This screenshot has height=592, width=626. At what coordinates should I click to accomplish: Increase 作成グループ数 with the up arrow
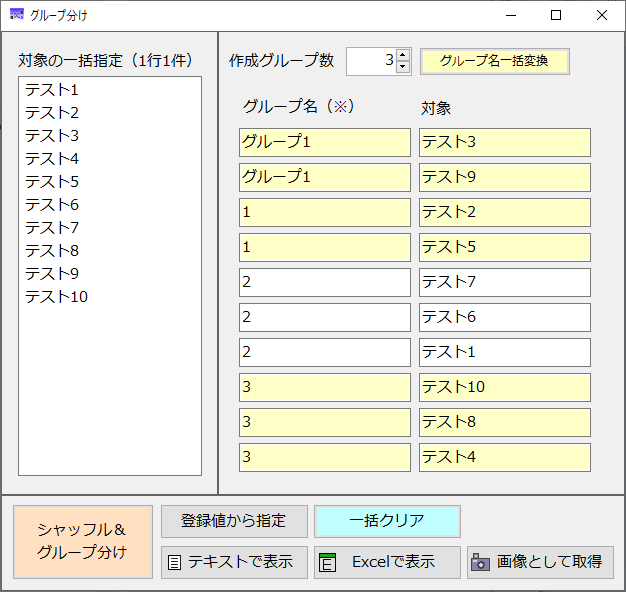(x=403, y=55)
